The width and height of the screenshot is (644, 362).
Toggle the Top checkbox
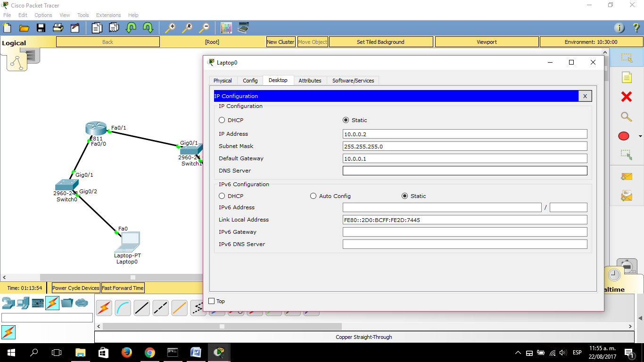pyautogui.click(x=212, y=301)
